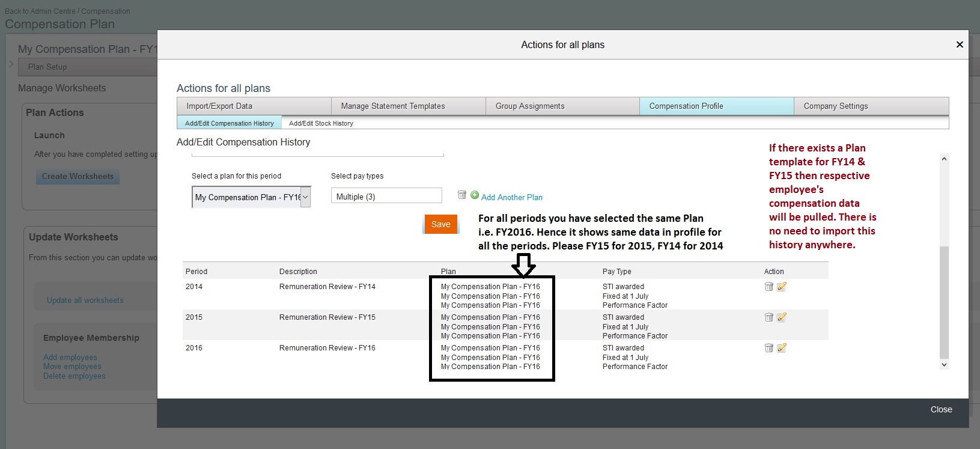The image size is (980, 449).
Task: Edit the 2014 compensation history row
Action: point(782,287)
